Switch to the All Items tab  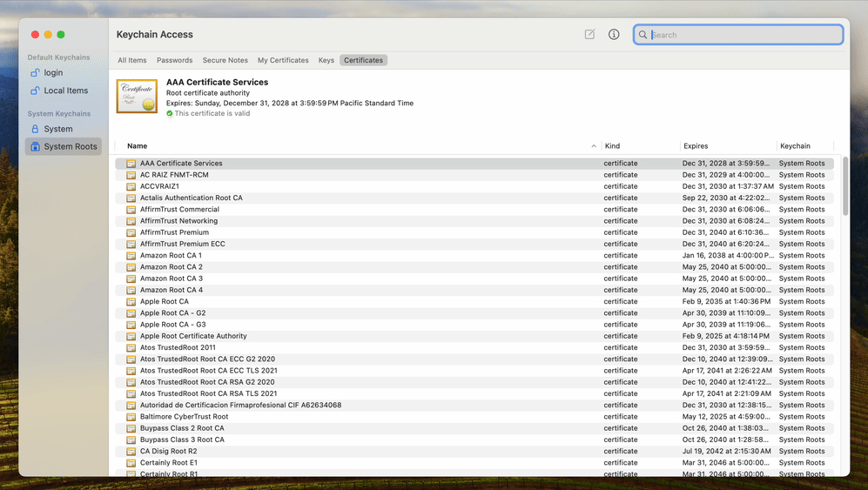[x=131, y=60]
